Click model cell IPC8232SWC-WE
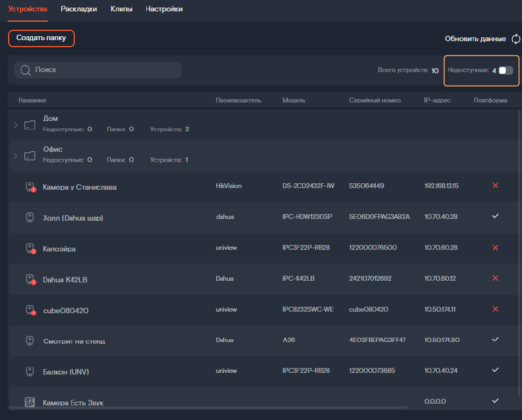This screenshot has height=420, width=522. [308, 309]
